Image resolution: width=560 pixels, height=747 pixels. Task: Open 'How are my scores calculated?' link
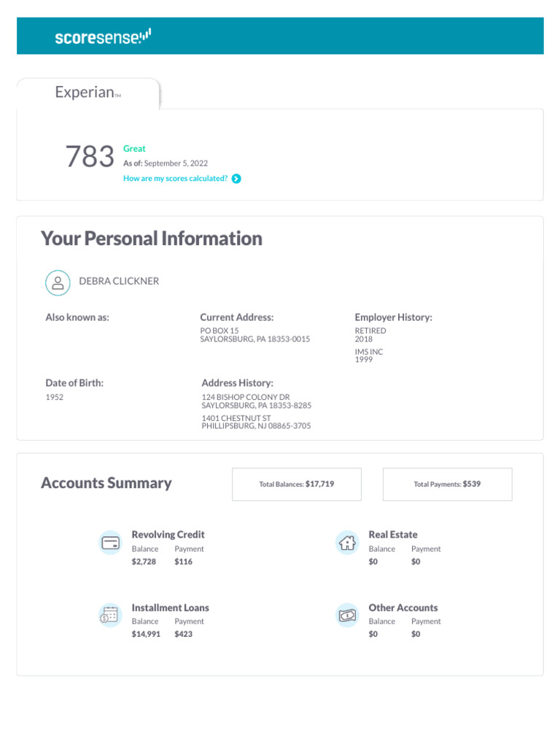176,179
